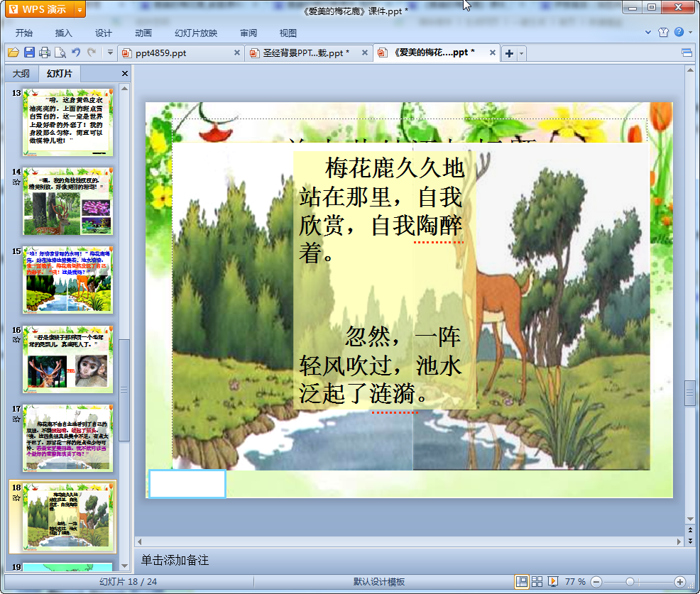This screenshot has width=700, height=594.
Task: Click the 梅花鹿久久地 text box on slide
Action: click(x=384, y=280)
